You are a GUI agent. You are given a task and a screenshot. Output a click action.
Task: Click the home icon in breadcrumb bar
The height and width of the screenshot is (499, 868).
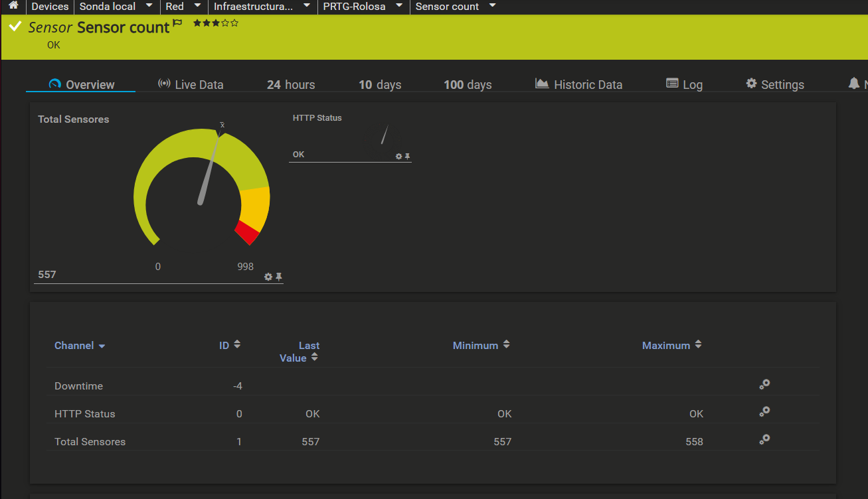pyautogui.click(x=13, y=6)
